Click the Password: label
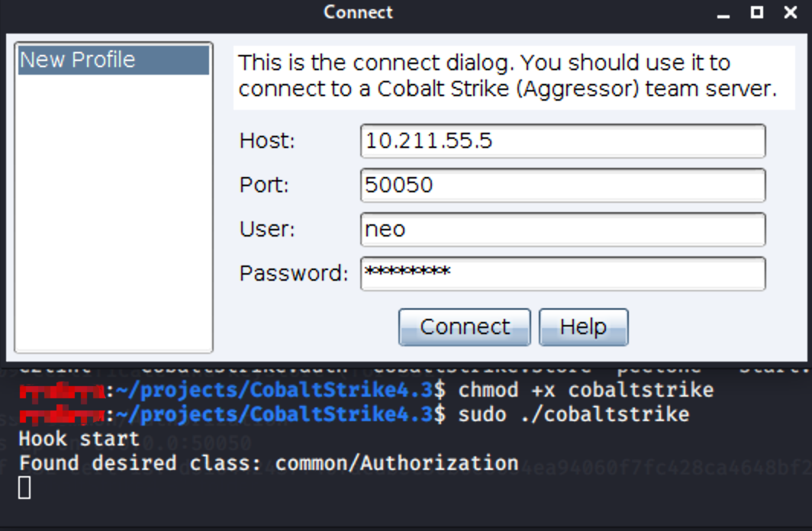 click(293, 274)
